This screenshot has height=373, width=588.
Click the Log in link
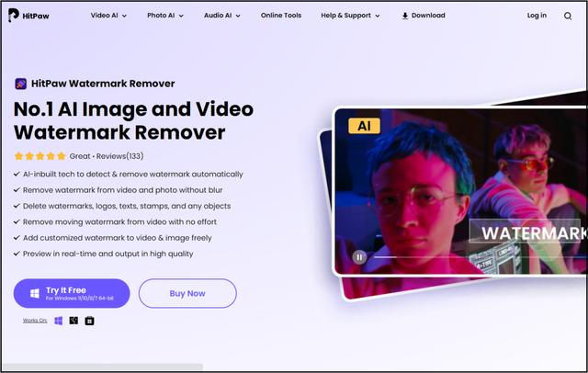pos(537,16)
